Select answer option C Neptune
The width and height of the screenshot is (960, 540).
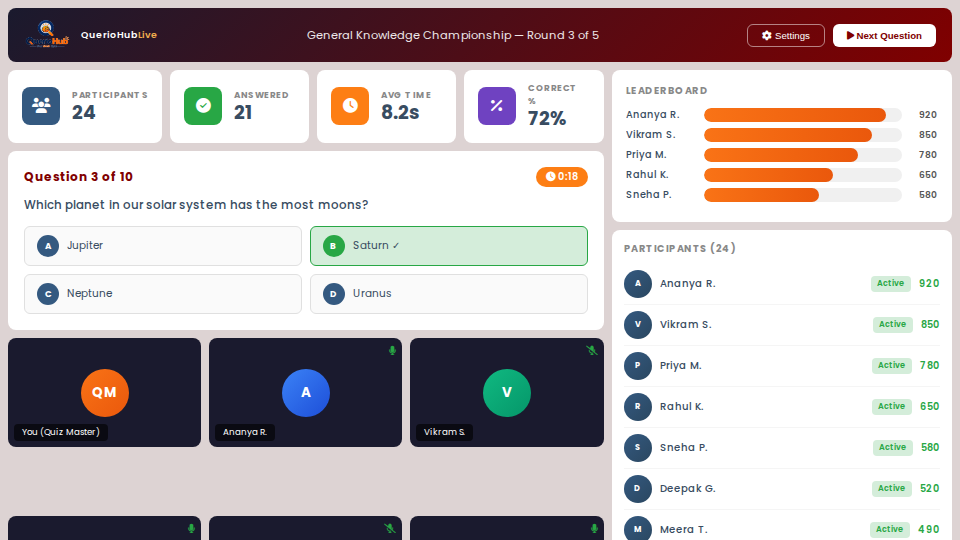163,294
